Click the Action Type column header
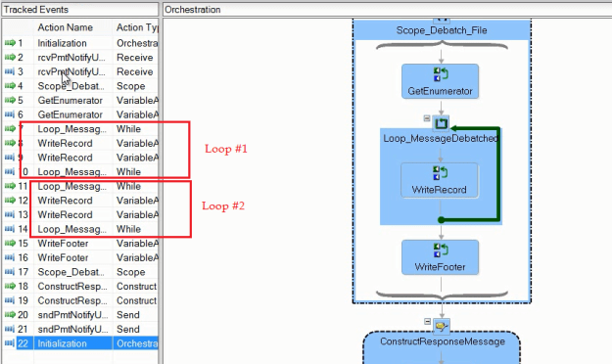Image resolution: width=612 pixels, height=364 pixels. click(x=137, y=27)
